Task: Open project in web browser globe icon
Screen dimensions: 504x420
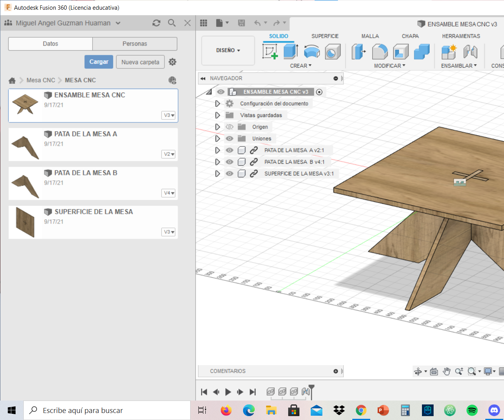Action: [x=172, y=80]
